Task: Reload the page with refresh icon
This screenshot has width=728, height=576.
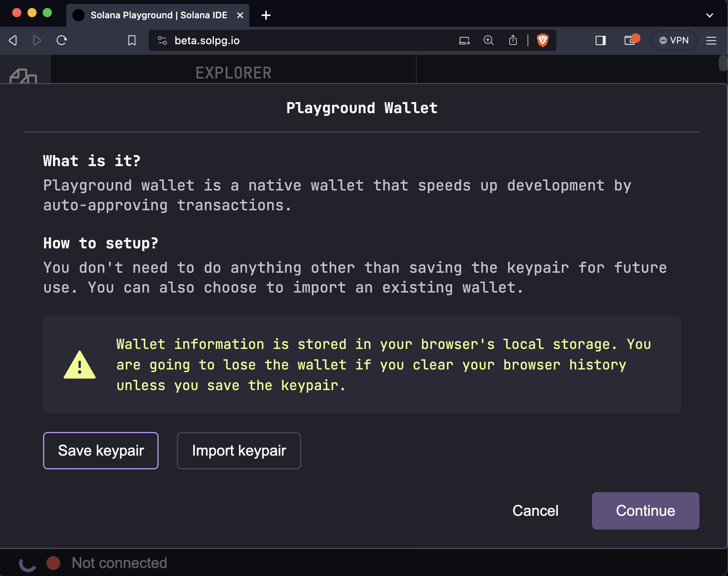Action: (x=62, y=40)
